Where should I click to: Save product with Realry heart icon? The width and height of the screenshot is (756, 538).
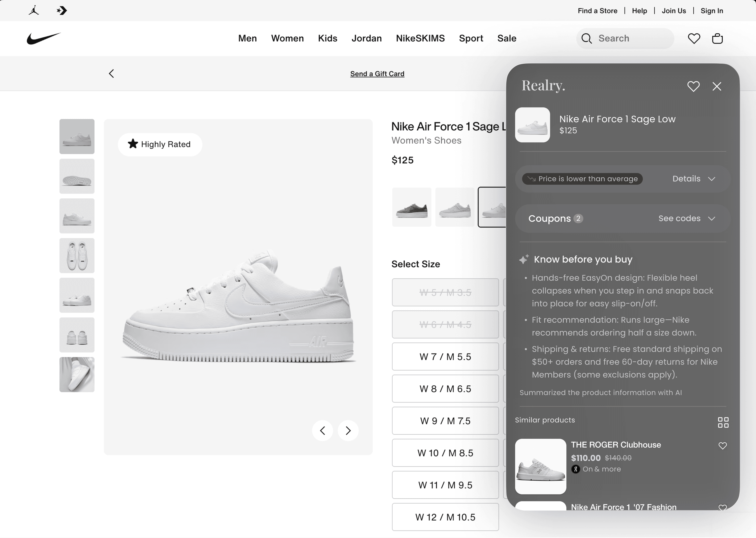pyautogui.click(x=693, y=86)
